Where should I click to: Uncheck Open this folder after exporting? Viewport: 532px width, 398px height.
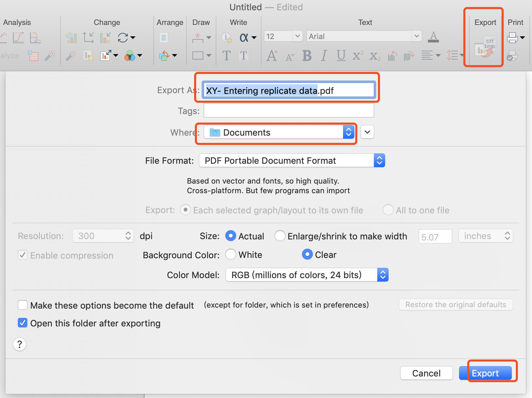point(22,323)
